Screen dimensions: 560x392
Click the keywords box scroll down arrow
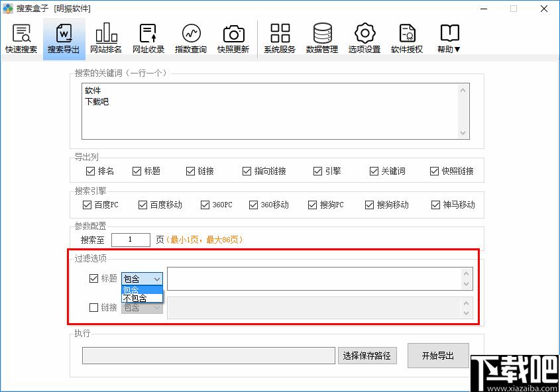[x=463, y=132]
